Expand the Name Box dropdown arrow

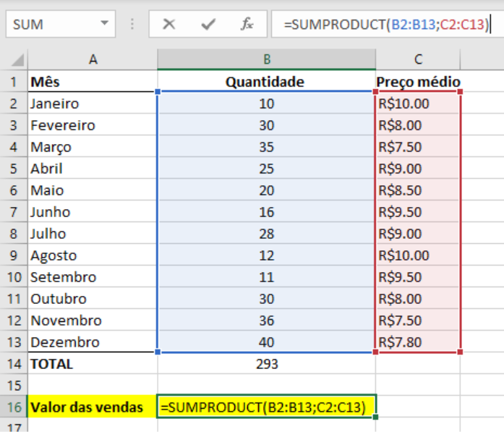point(106,24)
